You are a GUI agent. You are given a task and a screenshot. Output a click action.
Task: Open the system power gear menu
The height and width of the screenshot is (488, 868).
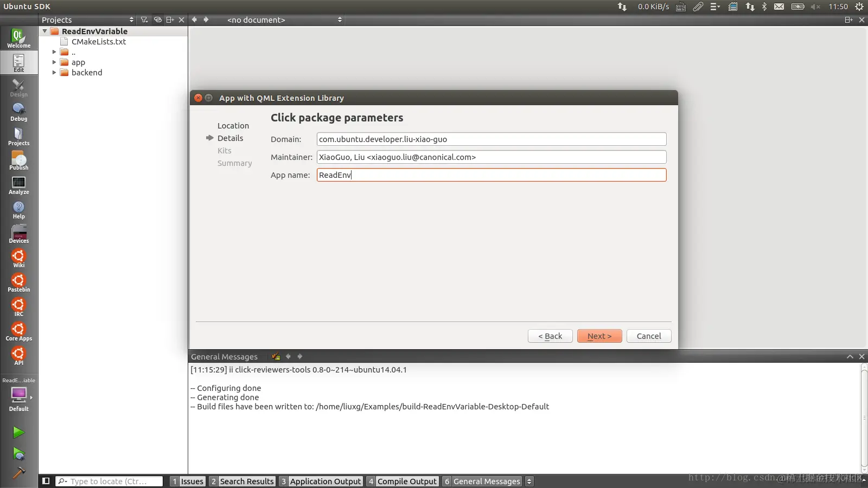859,7
